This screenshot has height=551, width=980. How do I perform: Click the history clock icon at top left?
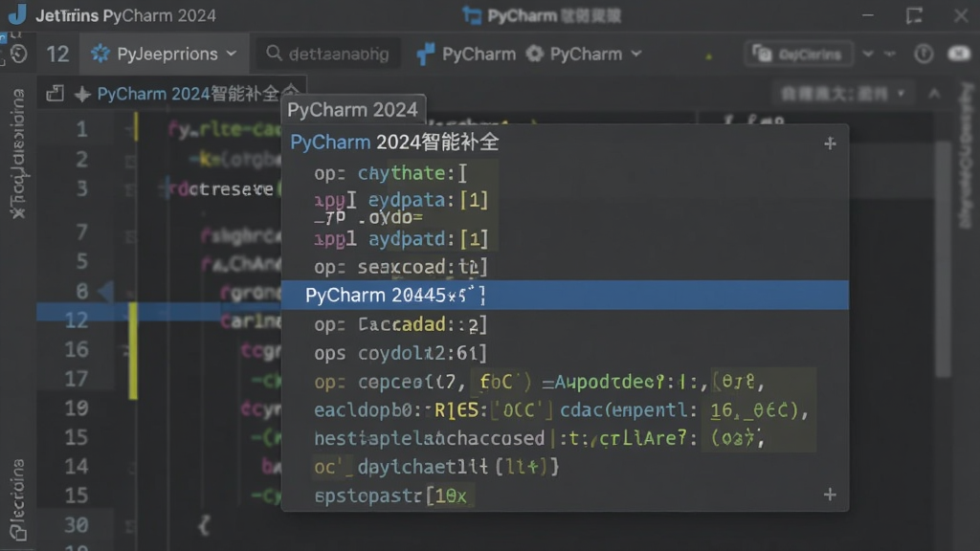[x=19, y=55]
